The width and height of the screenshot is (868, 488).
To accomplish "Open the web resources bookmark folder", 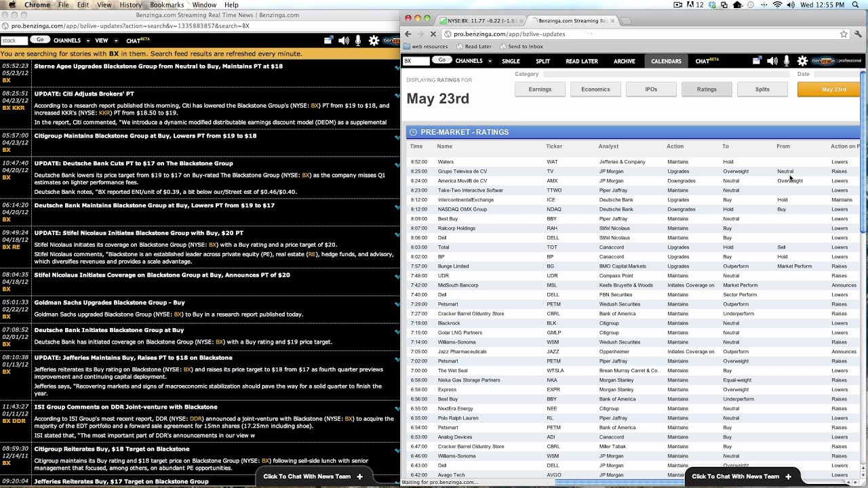I will coord(425,47).
